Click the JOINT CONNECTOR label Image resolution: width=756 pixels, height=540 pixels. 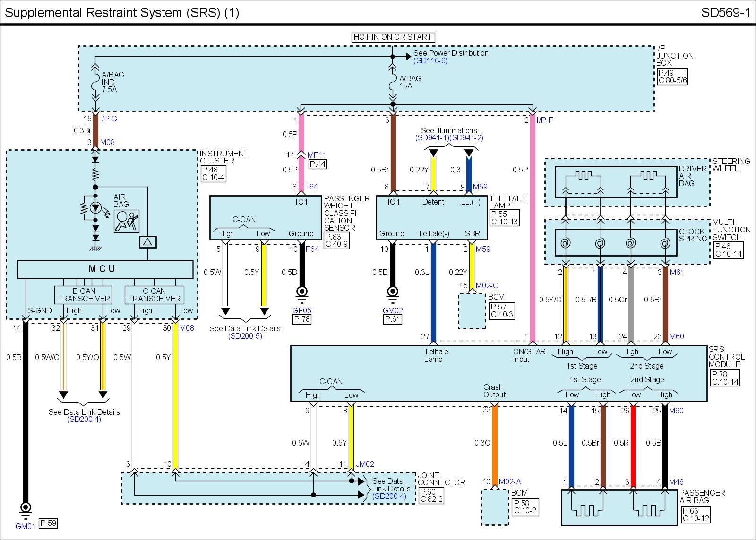(441, 479)
